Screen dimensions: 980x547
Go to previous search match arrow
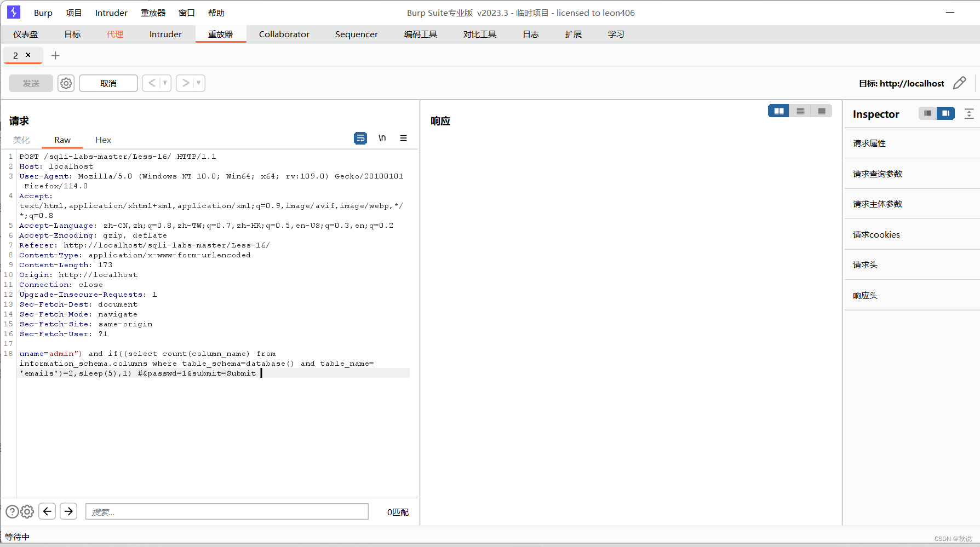(47, 511)
